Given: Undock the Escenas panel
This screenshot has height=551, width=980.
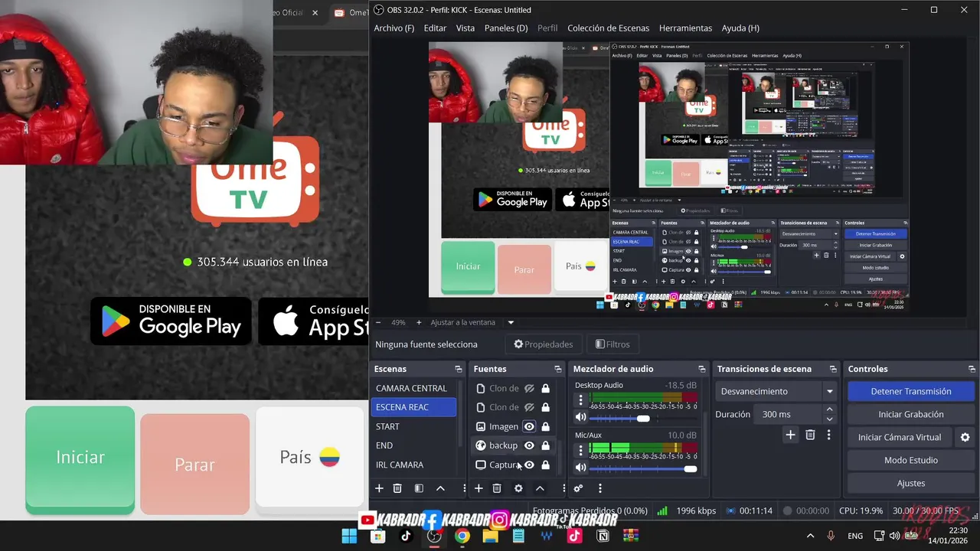Looking at the screenshot, I should [458, 369].
